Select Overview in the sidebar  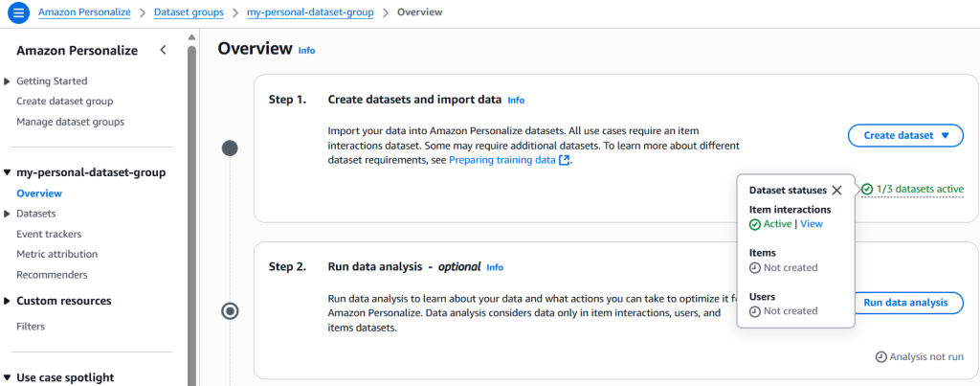(39, 193)
